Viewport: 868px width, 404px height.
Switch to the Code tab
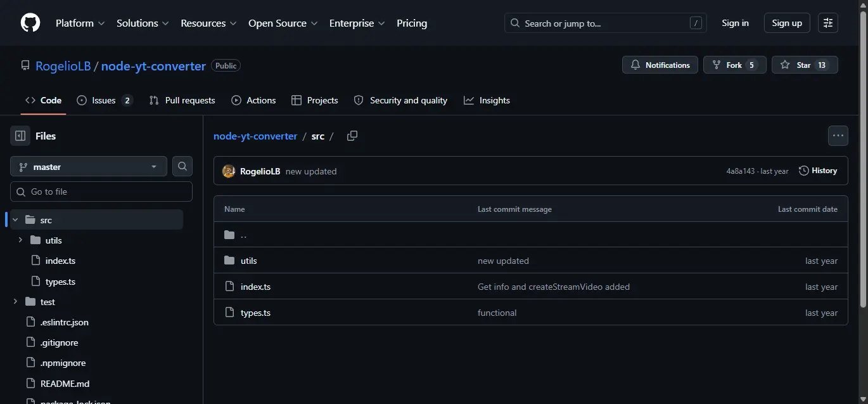point(43,100)
